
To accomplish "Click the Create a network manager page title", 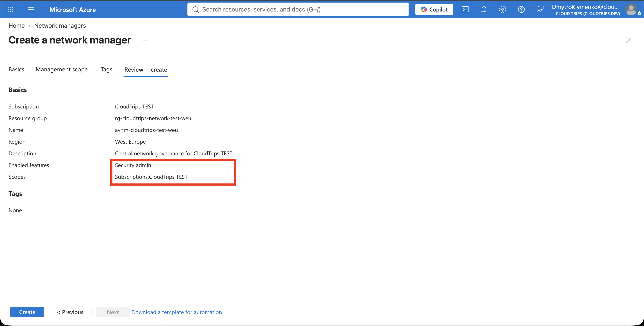I will [69, 40].
